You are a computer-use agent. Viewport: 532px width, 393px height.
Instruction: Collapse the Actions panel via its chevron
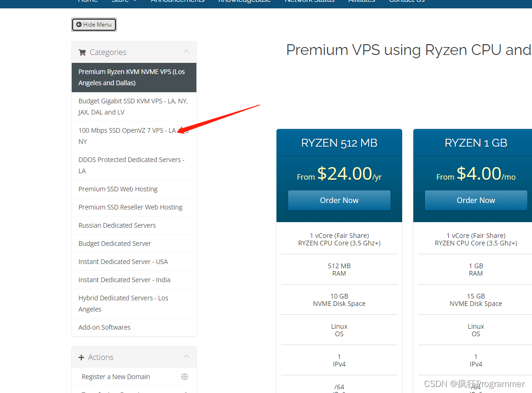(x=186, y=356)
